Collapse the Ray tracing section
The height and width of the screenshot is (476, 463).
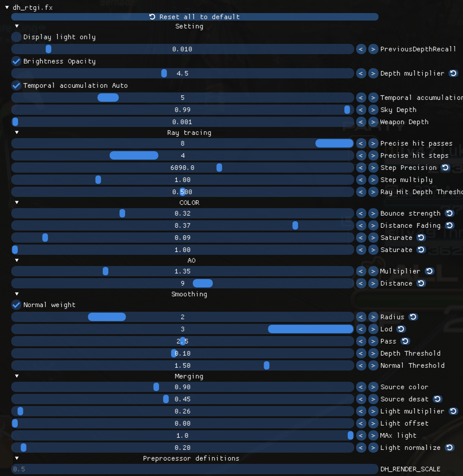coord(17,133)
